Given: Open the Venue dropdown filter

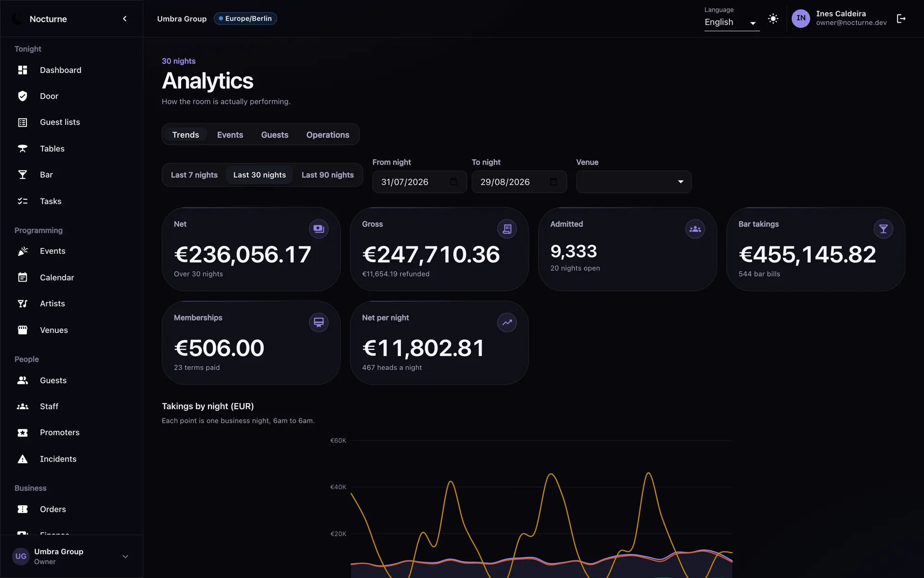Looking at the screenshot, I should pos(633,182).
